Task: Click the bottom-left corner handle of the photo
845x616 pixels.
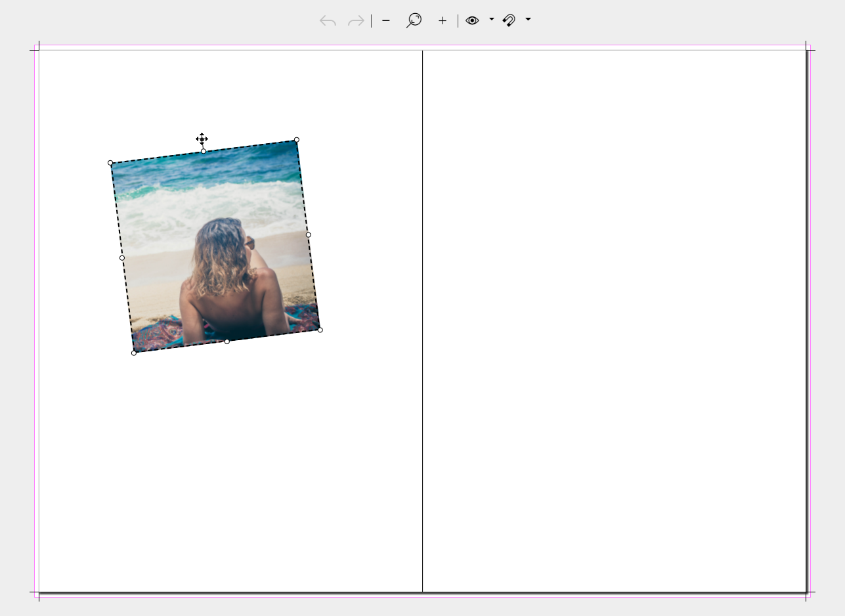Action: [134, 353]
